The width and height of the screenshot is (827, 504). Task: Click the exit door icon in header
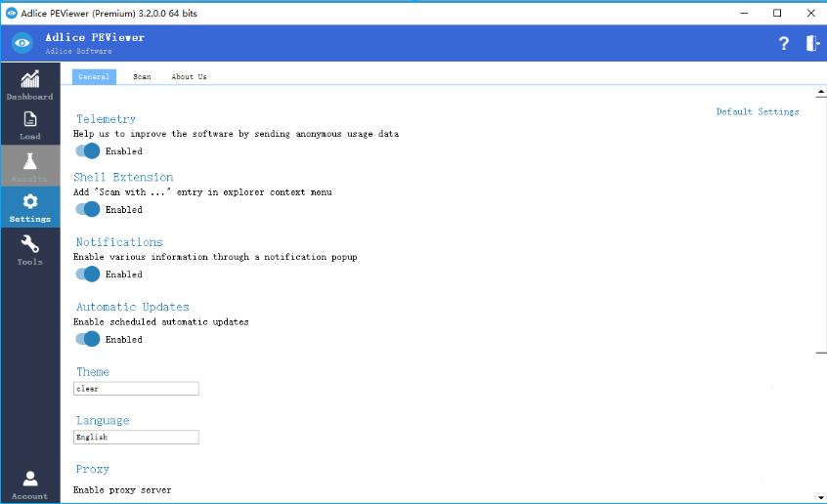click(812, 43)
